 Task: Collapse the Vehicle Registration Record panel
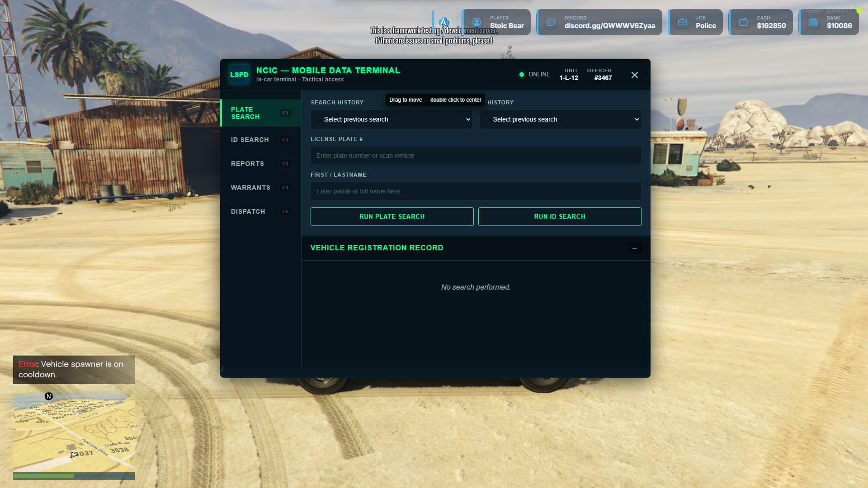(x=634, y=248)
